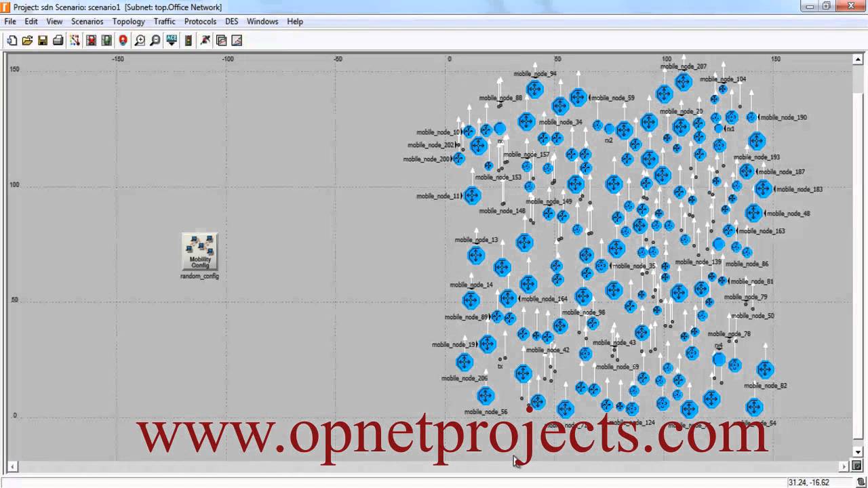This screenshot has height=488, width=868.
Task: Click the Open project folder icon
Action: (27, 41)
